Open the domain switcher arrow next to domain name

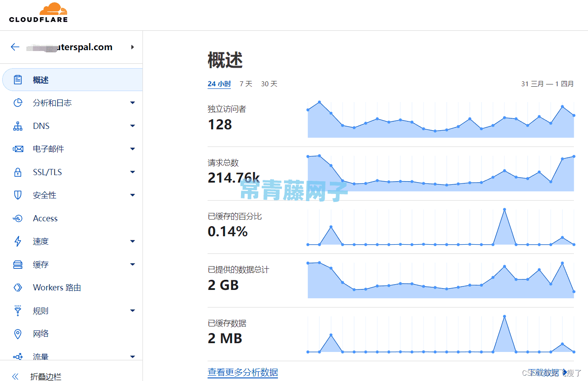tap(132, 47)
